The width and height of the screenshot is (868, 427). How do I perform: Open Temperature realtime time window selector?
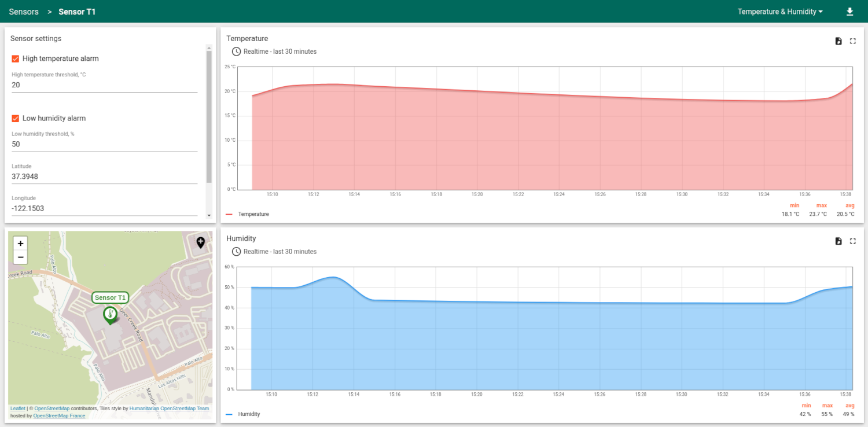274,51
